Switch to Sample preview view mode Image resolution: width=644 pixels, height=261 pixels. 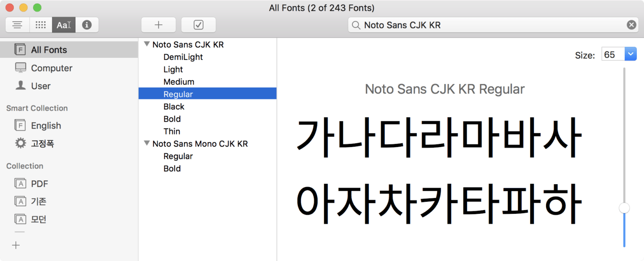pyautogui.click(x=18, y=25)
